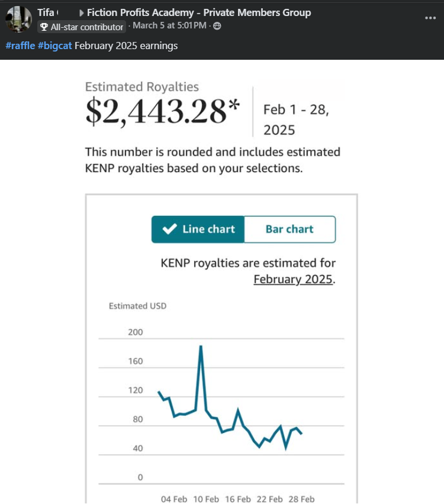Click the Feb 1 - 28, 2025 date range
Viewport: 444px width, 504px height.
[x=295, y=119]
